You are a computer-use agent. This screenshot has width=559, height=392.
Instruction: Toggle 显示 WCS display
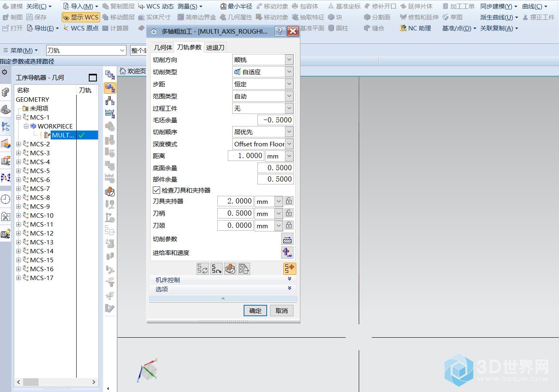pyautogui.click(x=81, y=17)
